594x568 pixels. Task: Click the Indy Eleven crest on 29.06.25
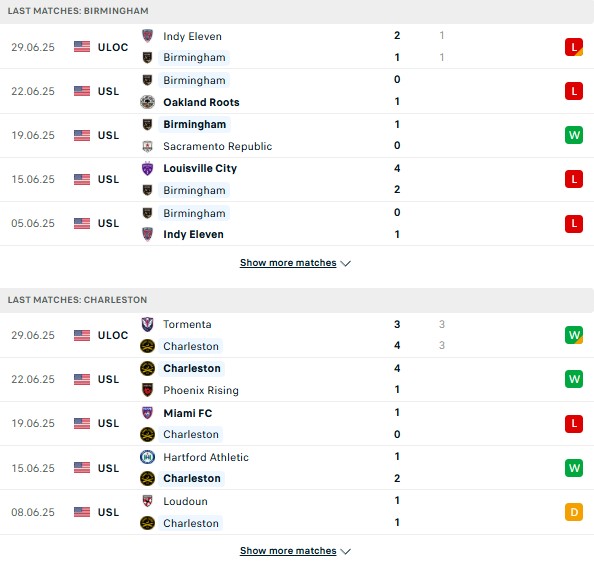coord(147,36)
